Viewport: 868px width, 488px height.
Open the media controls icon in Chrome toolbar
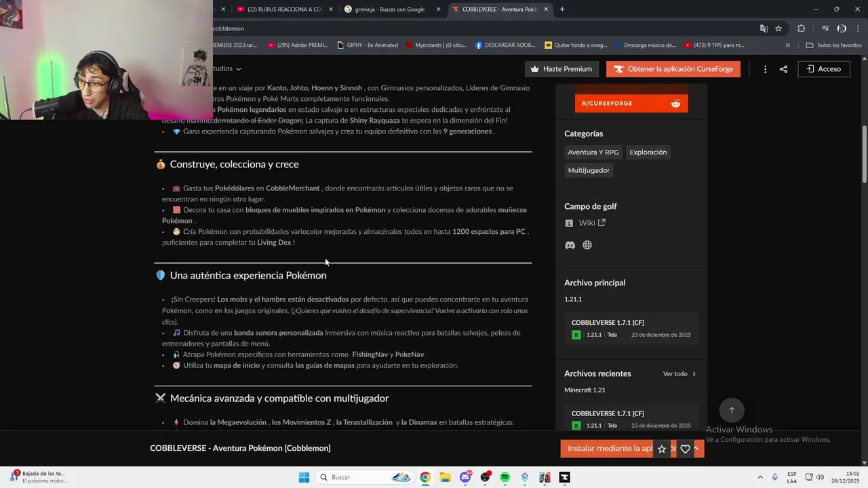coord(825,28)
